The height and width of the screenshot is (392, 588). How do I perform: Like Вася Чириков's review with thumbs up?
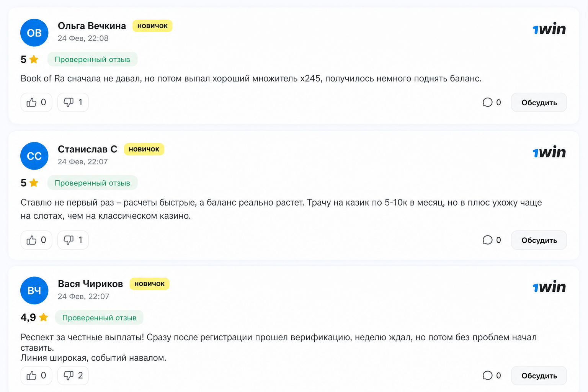coord(36,376)
